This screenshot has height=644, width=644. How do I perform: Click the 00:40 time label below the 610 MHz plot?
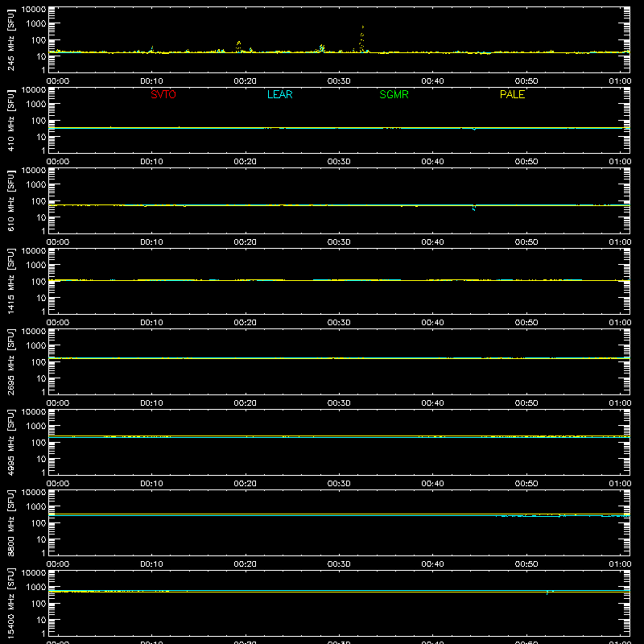point(432,242)
